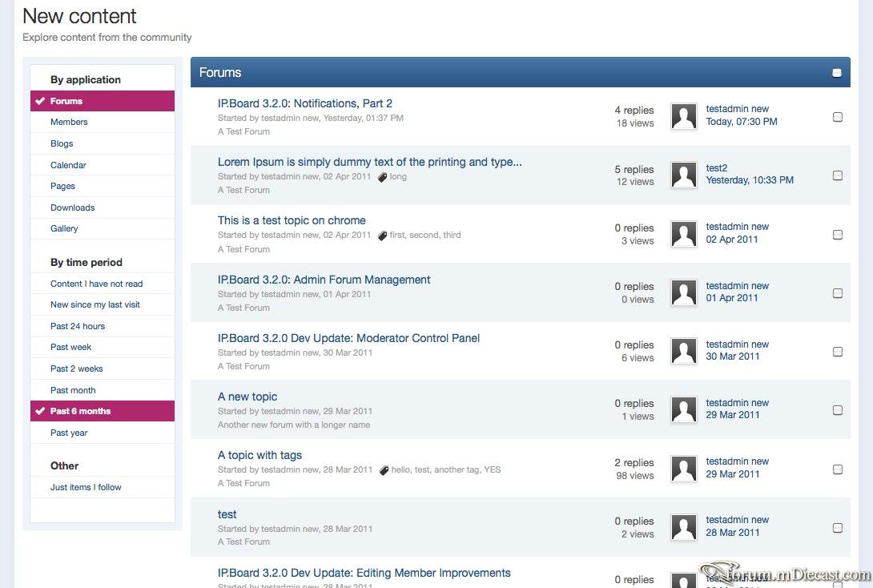Filter by Past 6 months
The height and width of the screenshot is (588, 873).
pyautogui.click(x=103, y=411)
